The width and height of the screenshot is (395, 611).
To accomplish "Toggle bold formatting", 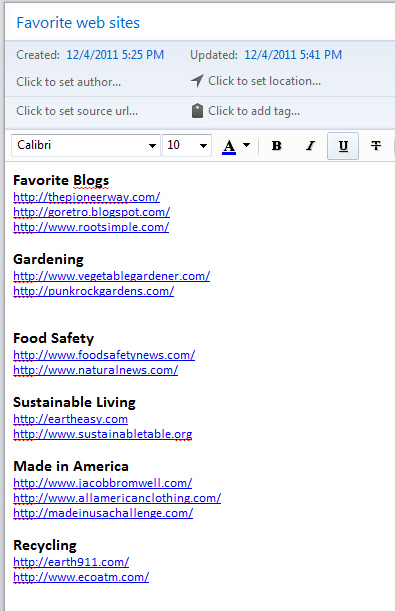I will 277,146.
